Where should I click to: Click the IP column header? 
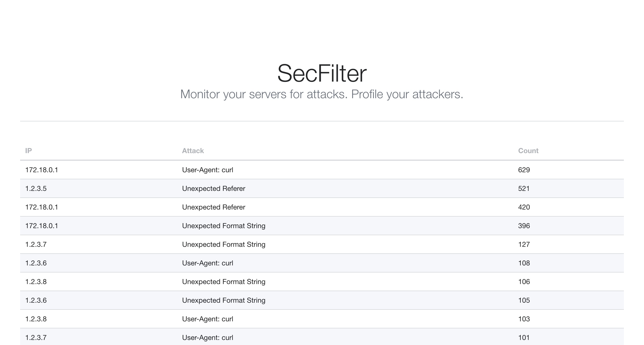[28, 151]
